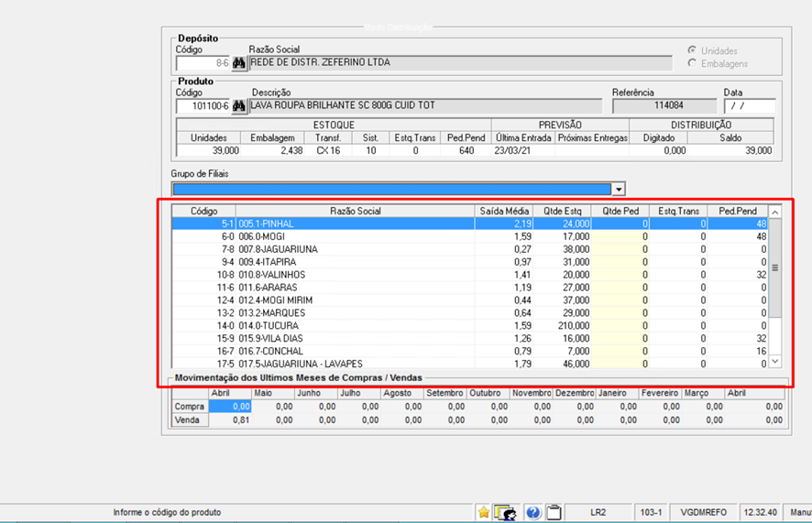
Task: Click the Qtde Ped column header
Action: [x=620, y=211]
